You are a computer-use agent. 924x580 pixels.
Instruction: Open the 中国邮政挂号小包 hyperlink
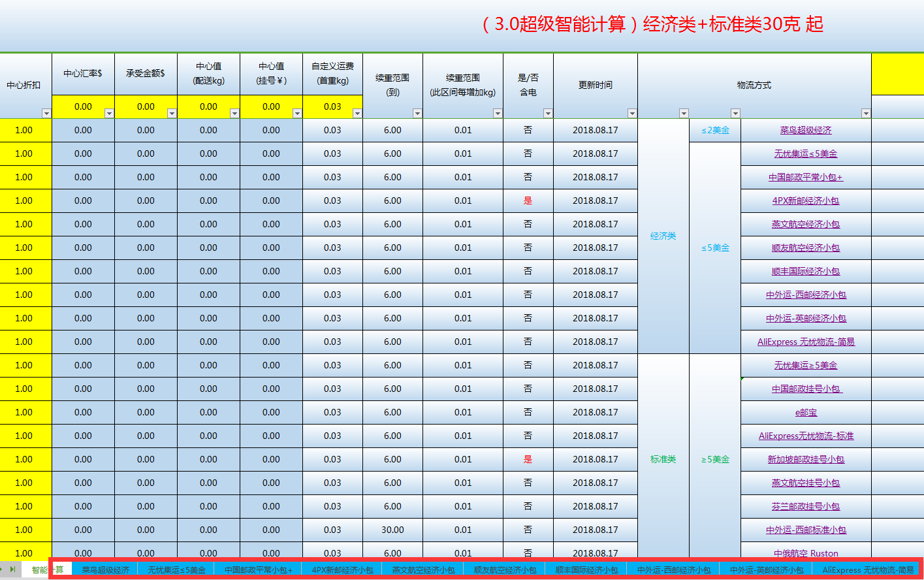[x=807, y=389]
